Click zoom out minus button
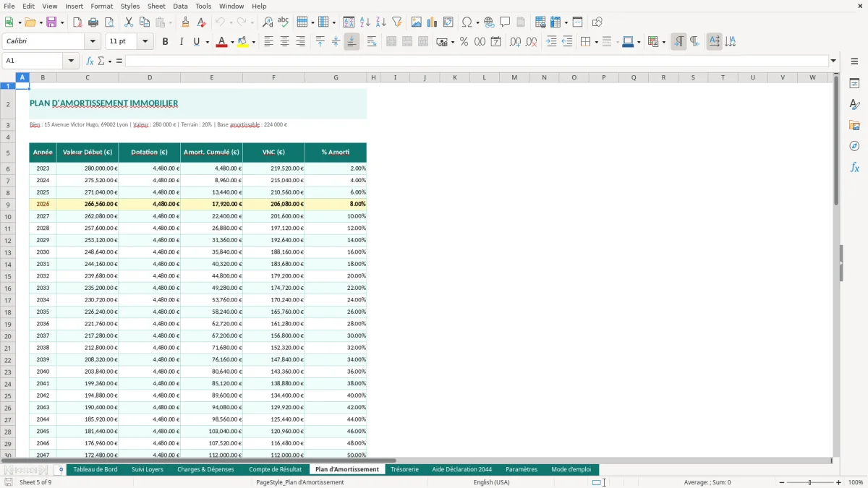Viewport: 868px width, 488px height. [x=780, y=482]
